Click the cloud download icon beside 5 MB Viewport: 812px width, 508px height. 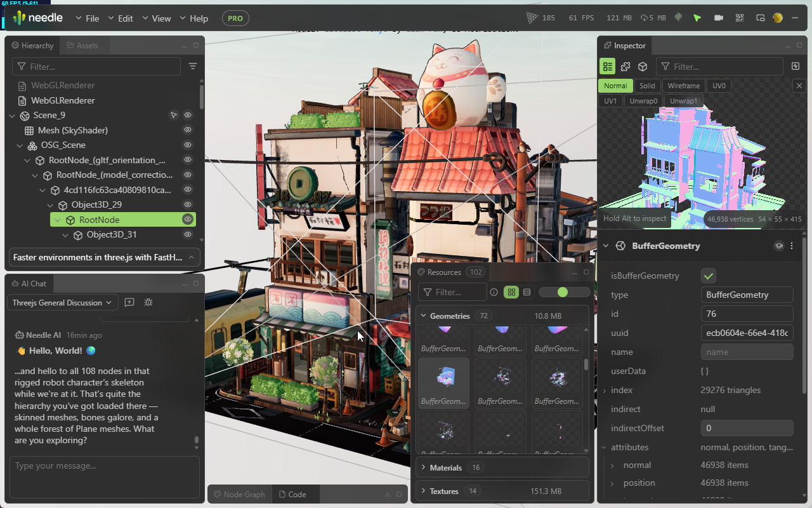(x=645, y=18)
